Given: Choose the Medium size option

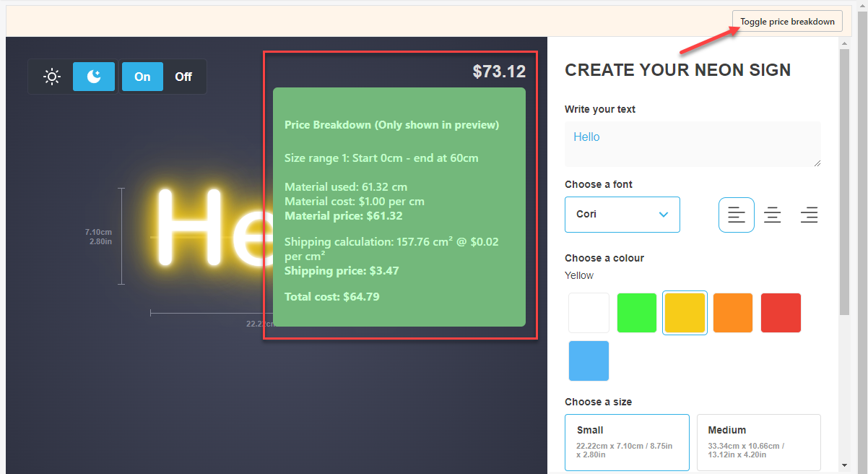Looking at the screenshot, I should click(758, 441).
